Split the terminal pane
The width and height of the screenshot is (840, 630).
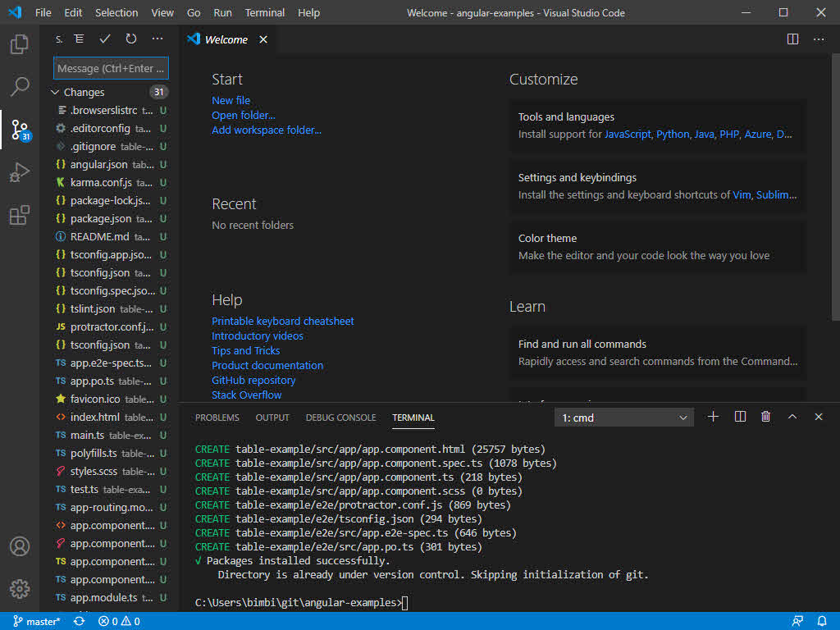pos(740,417)
